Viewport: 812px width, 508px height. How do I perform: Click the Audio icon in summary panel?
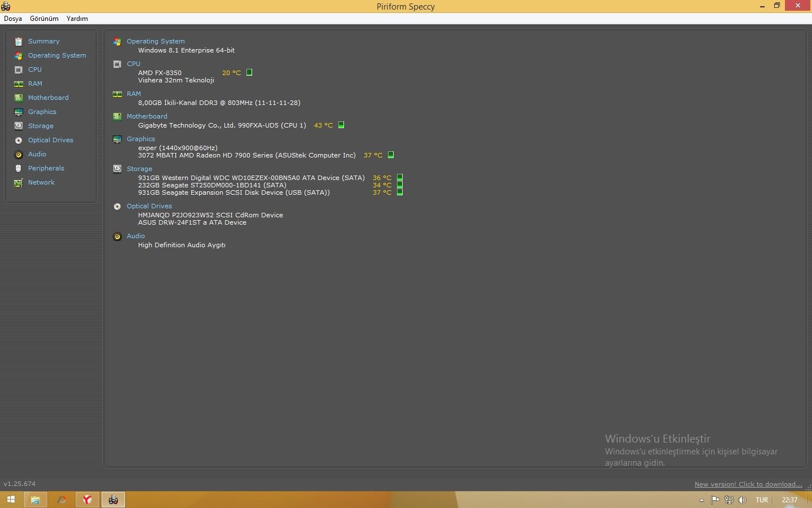pyautogui.click(x=117, y=237)
